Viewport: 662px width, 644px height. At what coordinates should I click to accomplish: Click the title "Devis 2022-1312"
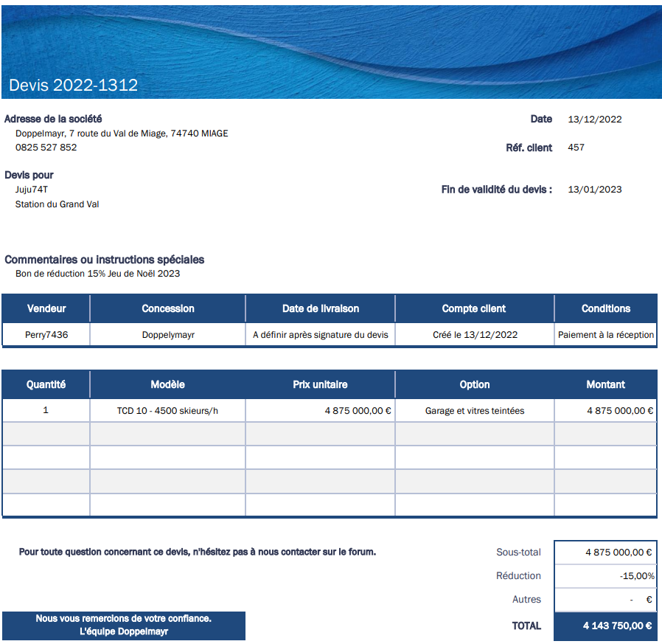click(74, 85)
